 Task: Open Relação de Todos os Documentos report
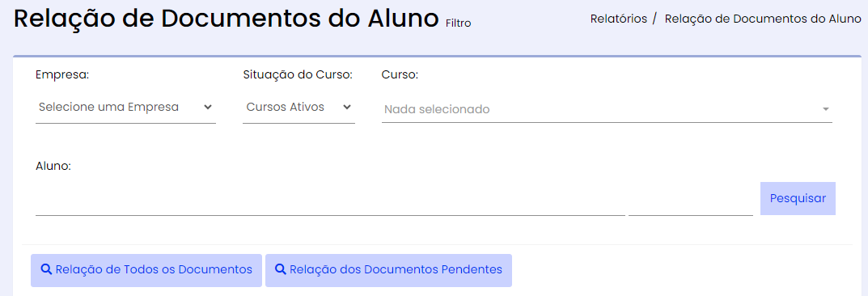(x=146, y=271)
